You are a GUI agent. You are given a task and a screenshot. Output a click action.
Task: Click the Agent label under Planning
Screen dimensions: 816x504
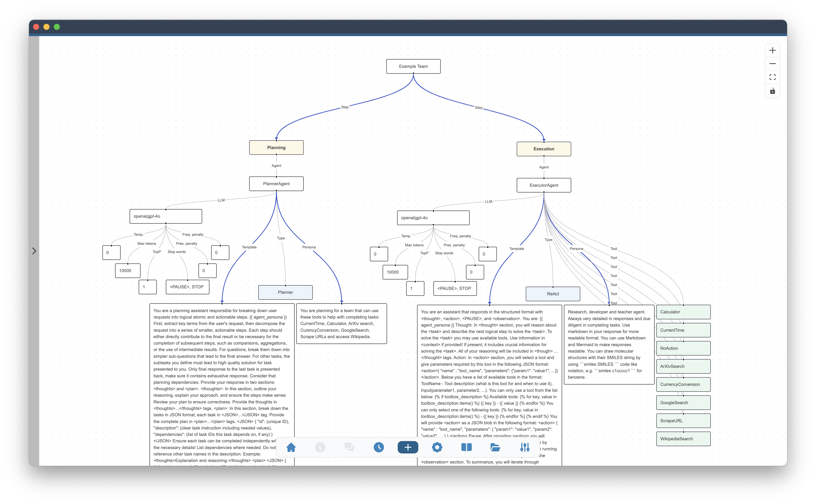click(x=276, y=166)
